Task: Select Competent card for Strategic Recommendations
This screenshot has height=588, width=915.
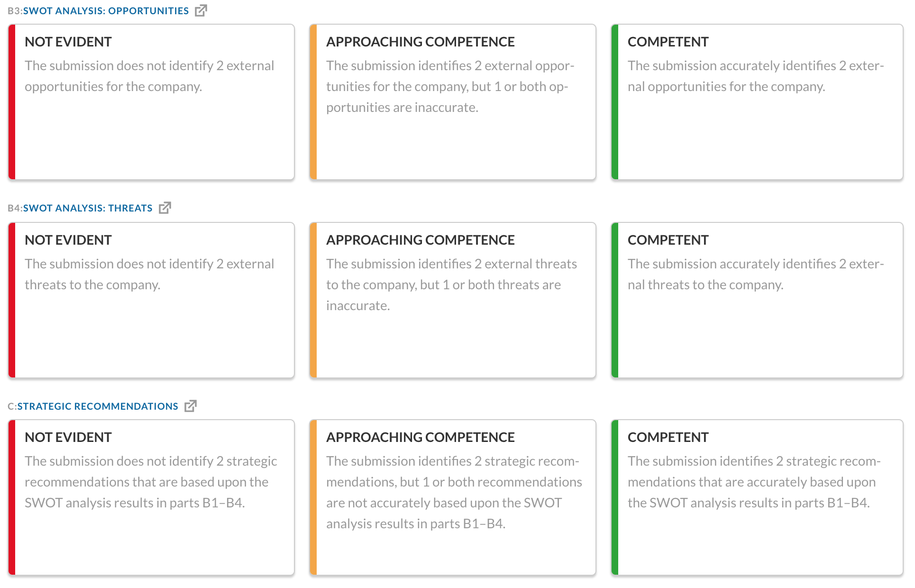Action: 757,497
